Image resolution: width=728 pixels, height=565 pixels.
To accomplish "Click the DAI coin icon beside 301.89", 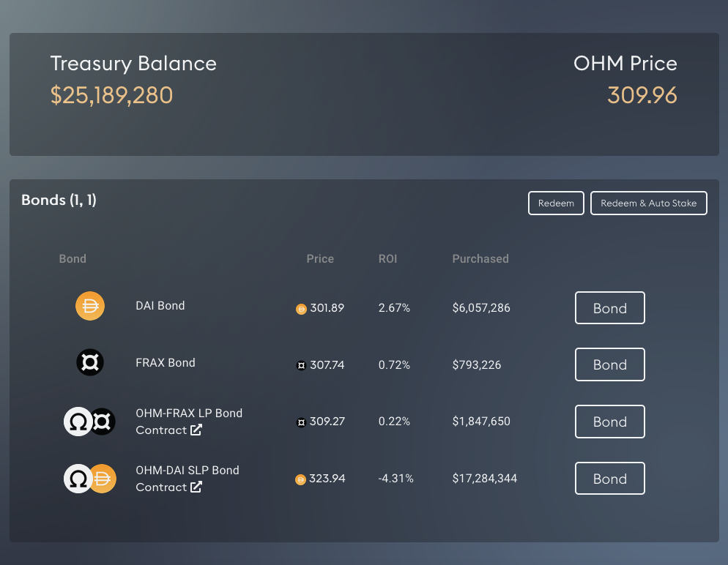I will 300,309.
